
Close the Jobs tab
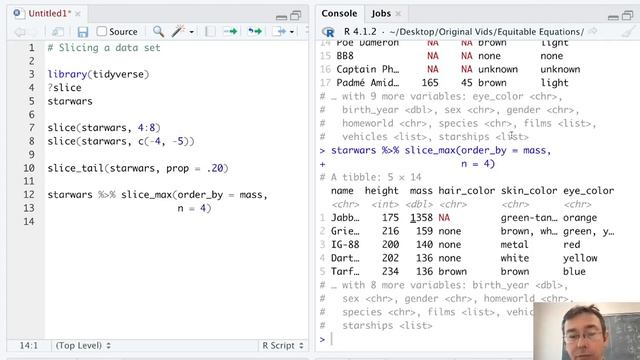pos(398,14)
